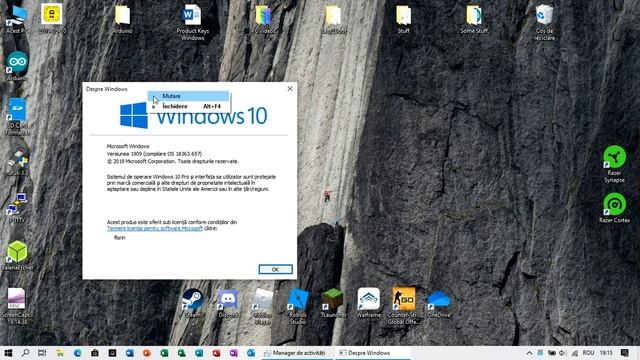Image resolution: width=640 pixels, height=360 pixels.
Task: Select the Rufus shortcut icon
Action: pyautogui.click(x=17, y=162)
